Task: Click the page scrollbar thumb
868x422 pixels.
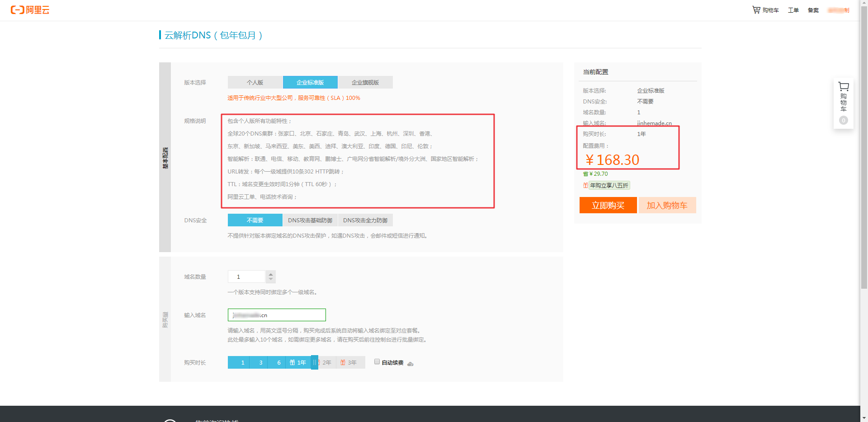Action: coord(864,148)
